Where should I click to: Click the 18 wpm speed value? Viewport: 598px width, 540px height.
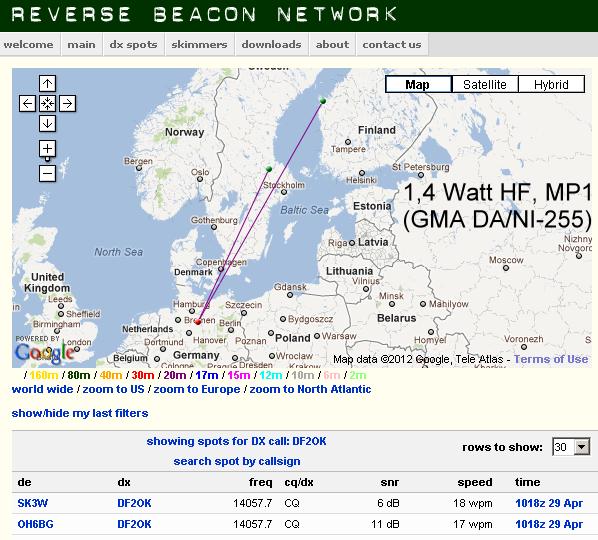pyautogui.click(x=473, y=503)
